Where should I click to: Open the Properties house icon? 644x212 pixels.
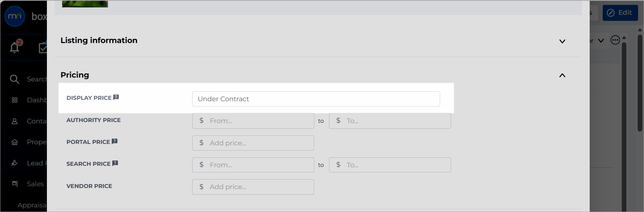coord(14,142)
